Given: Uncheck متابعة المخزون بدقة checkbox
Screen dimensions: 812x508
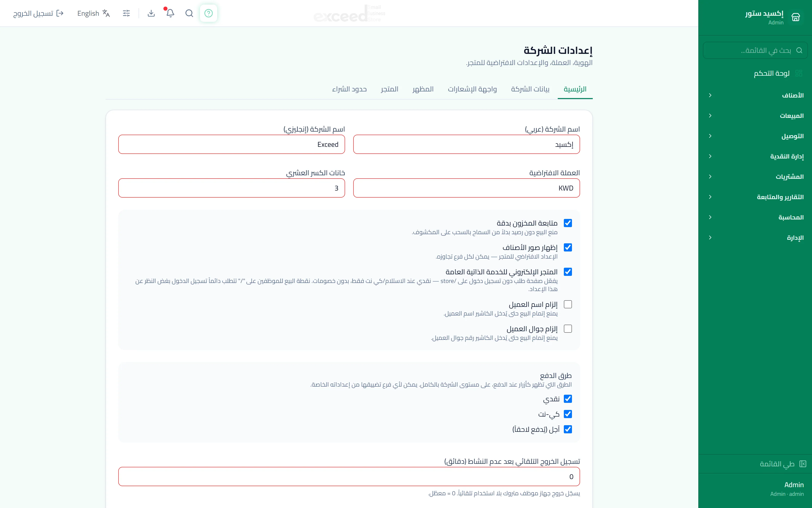Looking at the screenshot, I should (568, 223).
